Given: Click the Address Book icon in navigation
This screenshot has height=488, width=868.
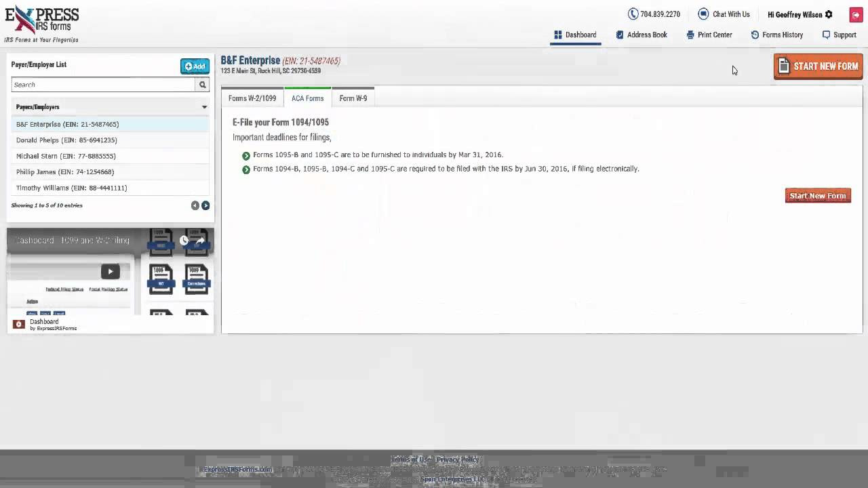Looking at the screenshot, I should [x=620, y=35].
